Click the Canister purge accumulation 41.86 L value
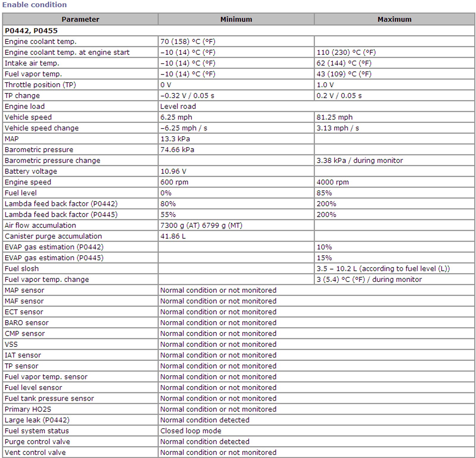The image size is (476, 458). [x=173, y=236]
